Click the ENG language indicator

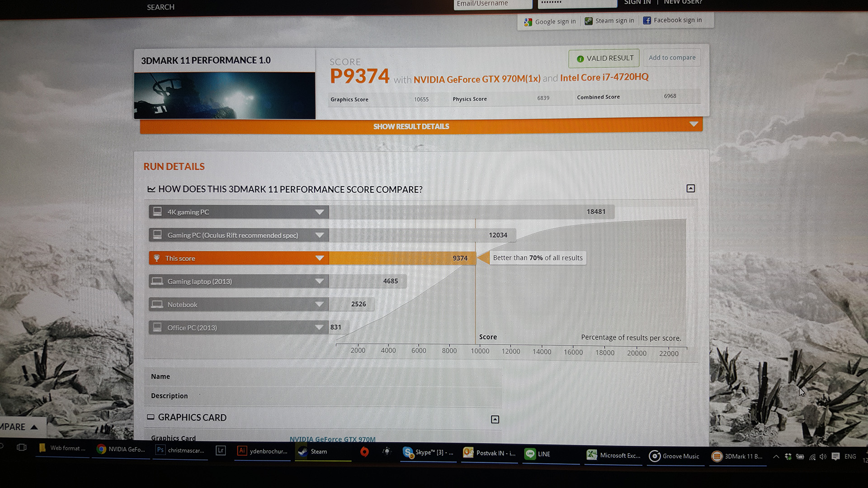[850, 456]
